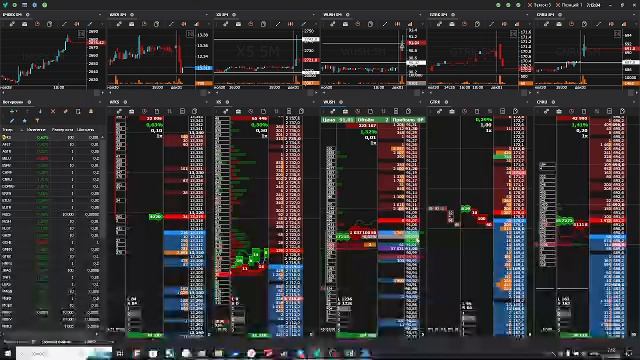Click link-group icon in IMOEX chart toolbar
The width and height of the screenshot is (640, 360).
click(x=12, y=24)
